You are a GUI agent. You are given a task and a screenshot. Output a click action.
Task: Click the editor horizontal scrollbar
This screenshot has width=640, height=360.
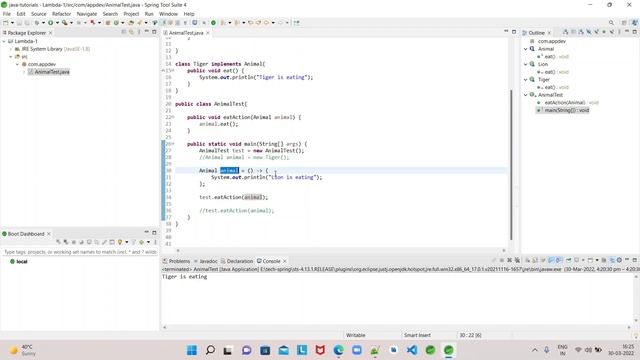[x=341, y=250]
